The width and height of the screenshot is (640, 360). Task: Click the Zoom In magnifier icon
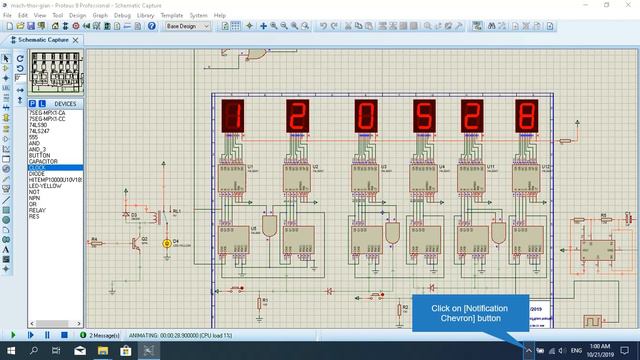[x=273, y=26]
